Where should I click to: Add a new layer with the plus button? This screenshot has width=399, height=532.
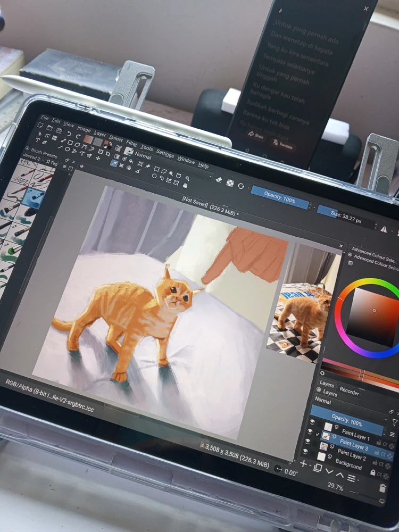[303, 463]
